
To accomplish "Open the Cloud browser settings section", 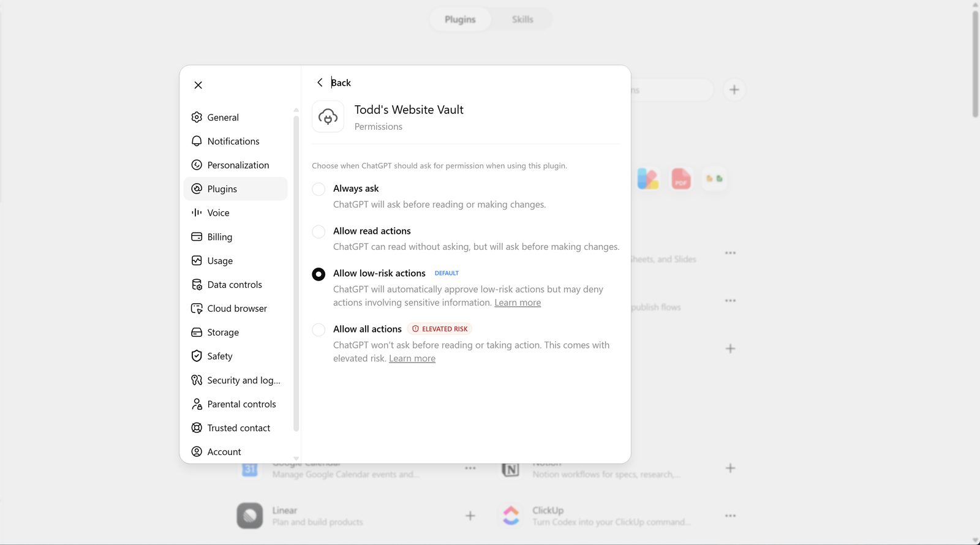I will coord(235,308).
